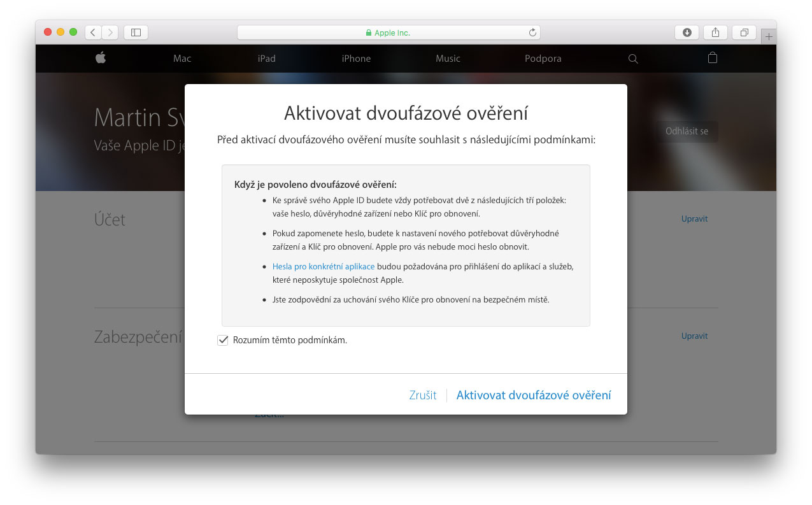812x505 pixels.
Task: Click the Apple logo in site navigation
Action: (x=101, y=58)
